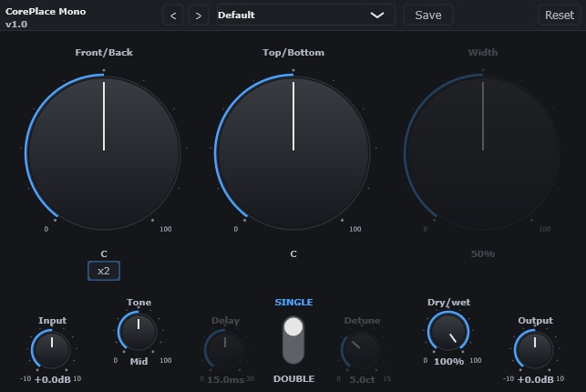Click the disabled Delay knob
This screenshot has width=586, height=392.
pos(224,350)
